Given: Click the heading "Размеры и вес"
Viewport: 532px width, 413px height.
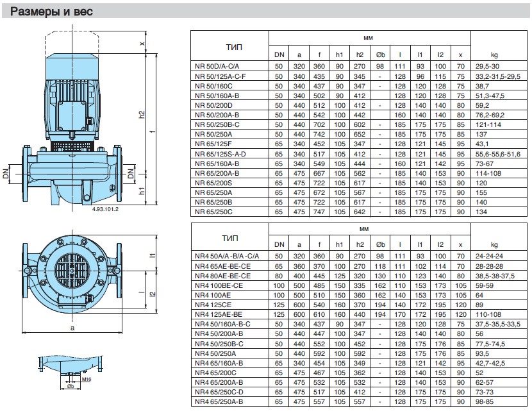Looking at the screenshot, I should coord(51,12).
